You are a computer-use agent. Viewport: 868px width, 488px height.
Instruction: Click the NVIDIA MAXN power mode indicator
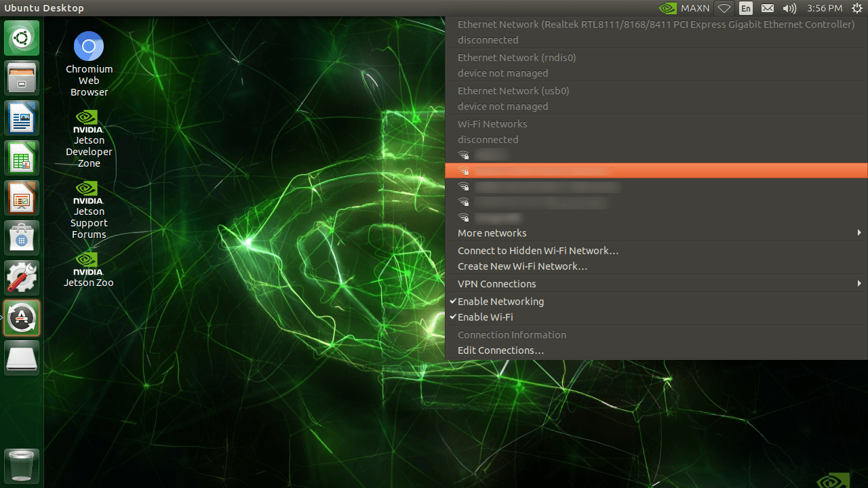coord(685,8)
